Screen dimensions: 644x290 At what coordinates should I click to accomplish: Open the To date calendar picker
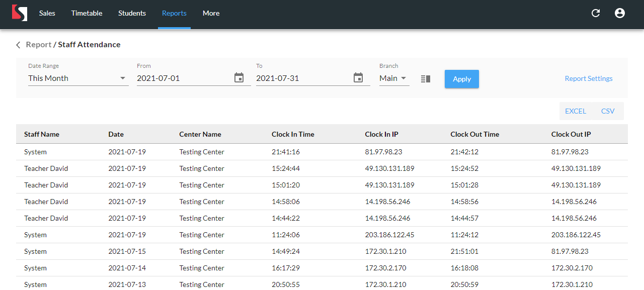[358, 78]
